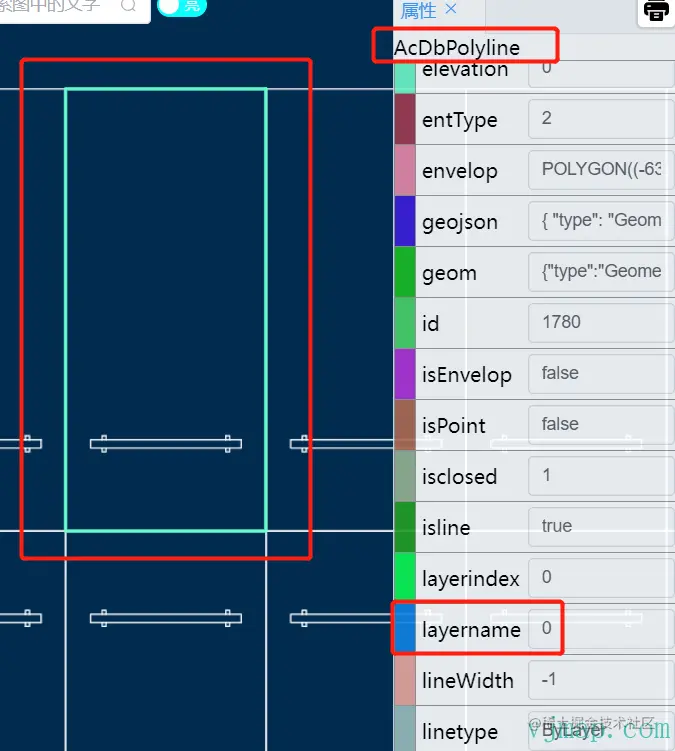Click the layerindex property label
The image size is (675, 751).
pos(470,579)
